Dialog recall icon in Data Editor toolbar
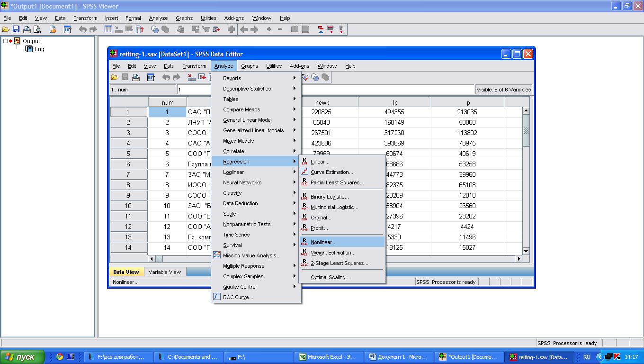Image resolution: width=644 pixels, height=364 pixels. coord(151,77)
